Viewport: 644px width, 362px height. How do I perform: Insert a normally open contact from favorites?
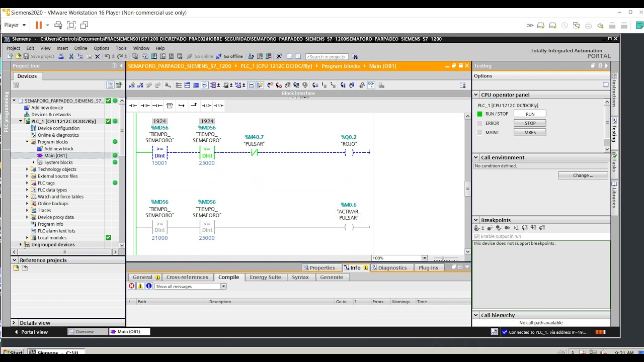[x=133, y=106]
